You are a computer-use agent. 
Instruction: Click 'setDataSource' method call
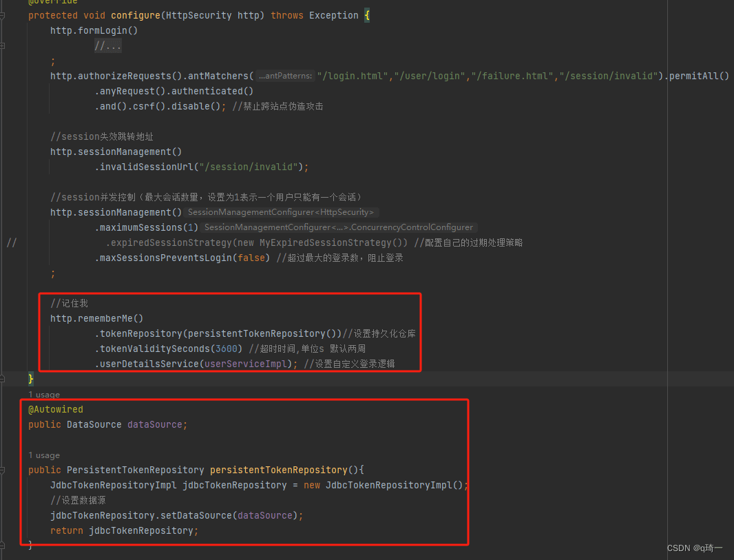pos(196,515)
